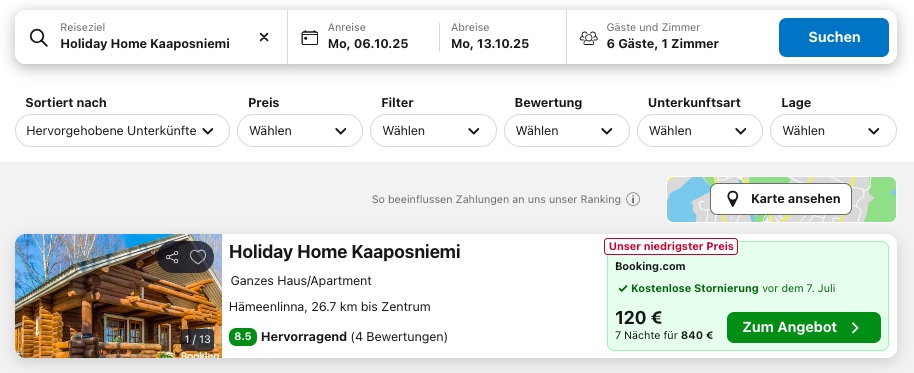Open the Holiday Home Kaaposniemi title link
The image size is (914, 373).
tap(344, 252)
